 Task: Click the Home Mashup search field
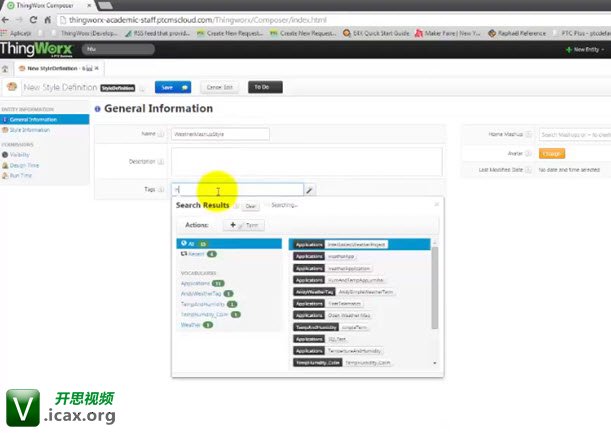[x=575, y=134]
